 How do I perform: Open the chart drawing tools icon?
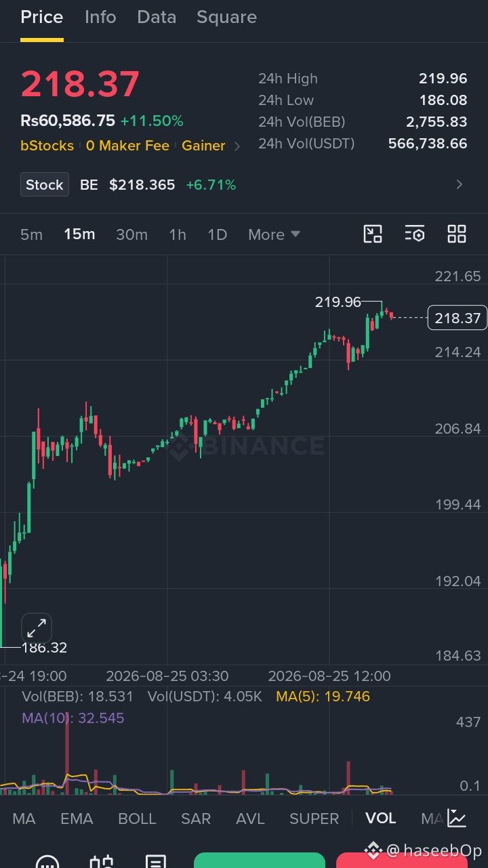click(373, 234)
